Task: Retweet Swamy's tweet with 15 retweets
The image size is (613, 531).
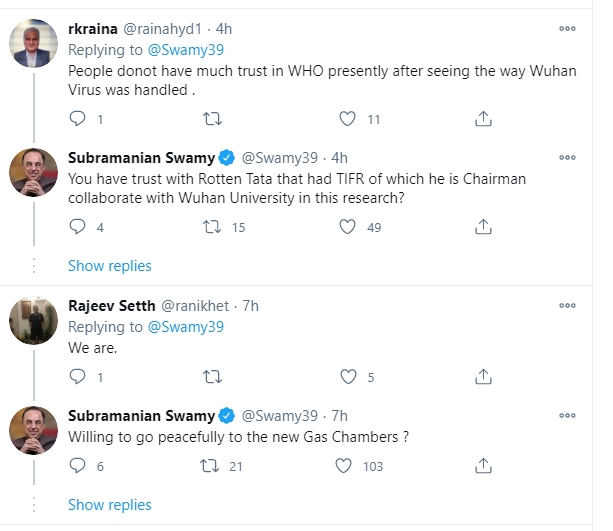Action: (x=212, y=227)
